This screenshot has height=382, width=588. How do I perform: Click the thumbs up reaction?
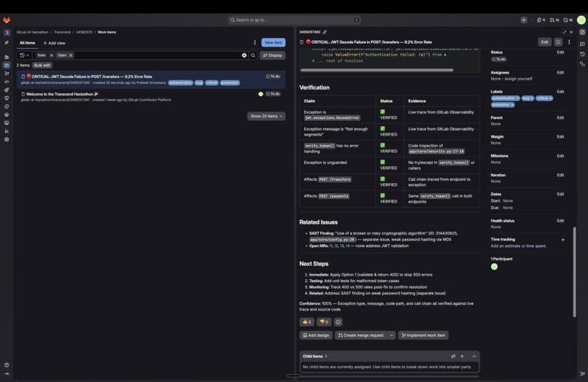[x=306, y=322]
